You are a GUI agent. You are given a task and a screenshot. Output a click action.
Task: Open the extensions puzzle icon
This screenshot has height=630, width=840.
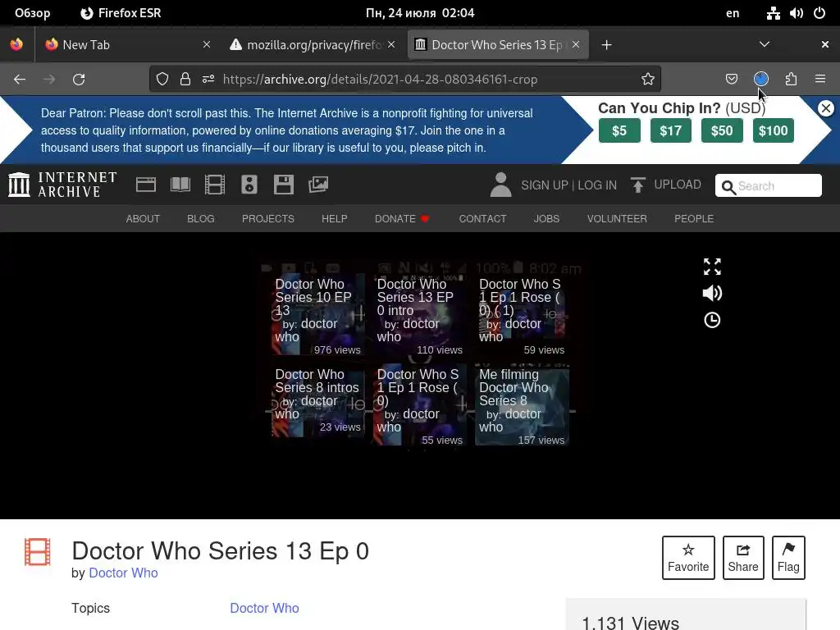(x=791, y=80)
